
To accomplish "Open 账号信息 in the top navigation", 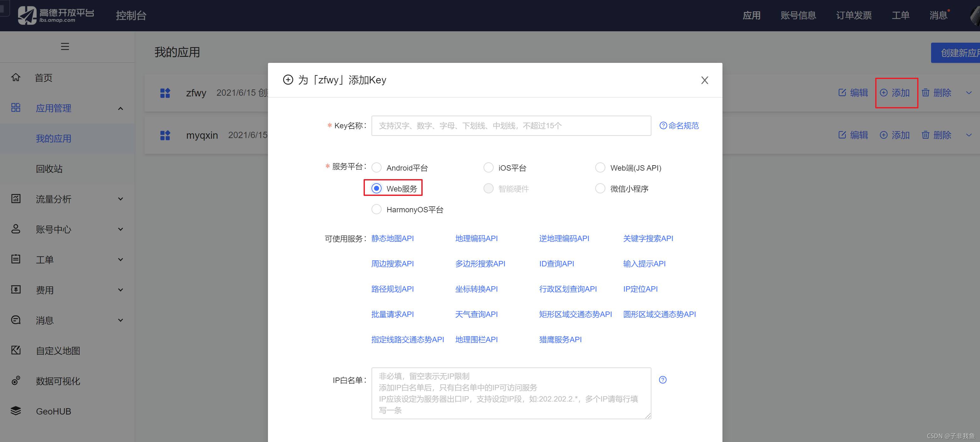I will click(798, 15).
